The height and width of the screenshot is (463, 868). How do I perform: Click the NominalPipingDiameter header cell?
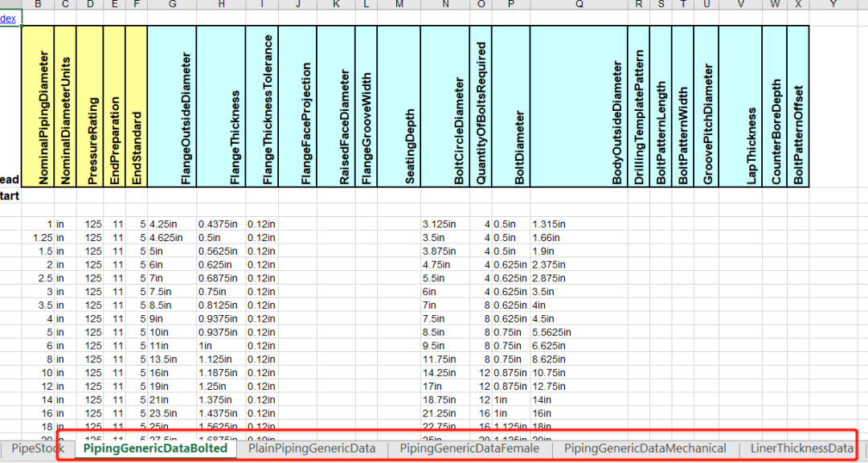click(38, 106)
